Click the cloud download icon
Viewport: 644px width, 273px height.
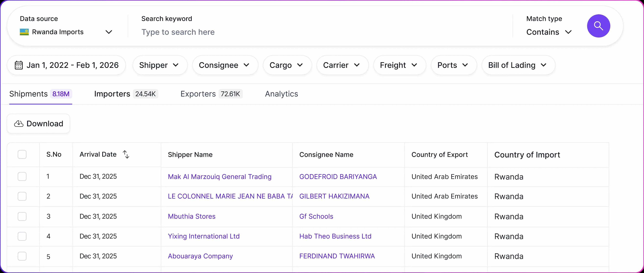(19, 124)
